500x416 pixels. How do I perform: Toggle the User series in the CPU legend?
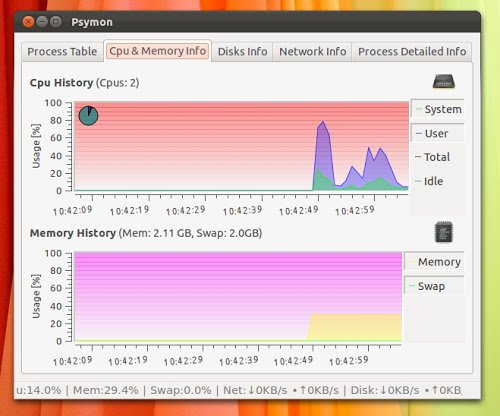coord(438,133)
